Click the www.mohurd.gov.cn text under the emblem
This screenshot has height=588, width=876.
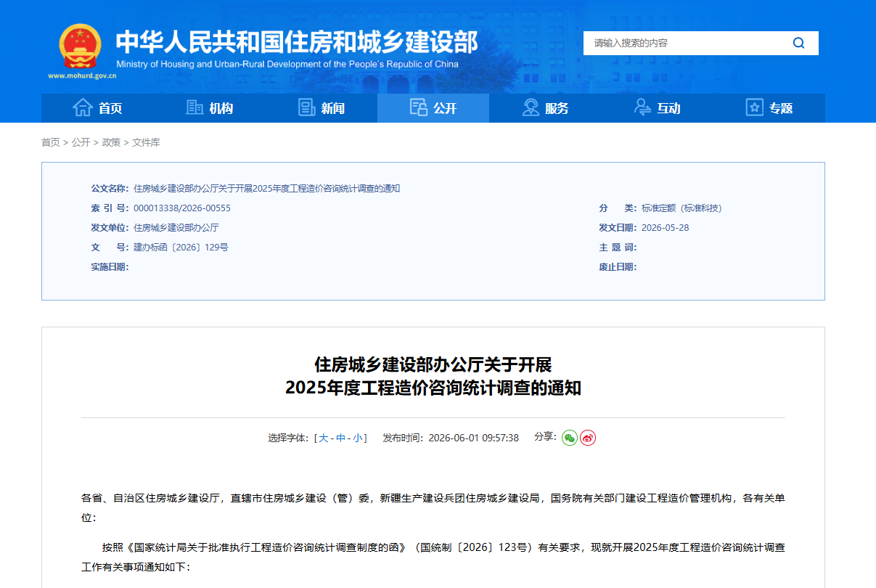point(82,75)
